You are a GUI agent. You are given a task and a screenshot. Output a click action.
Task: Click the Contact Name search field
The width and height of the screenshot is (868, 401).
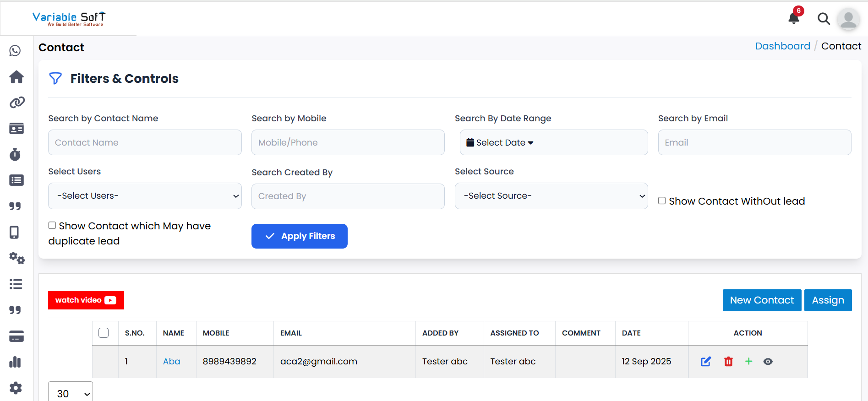(145, 142)
